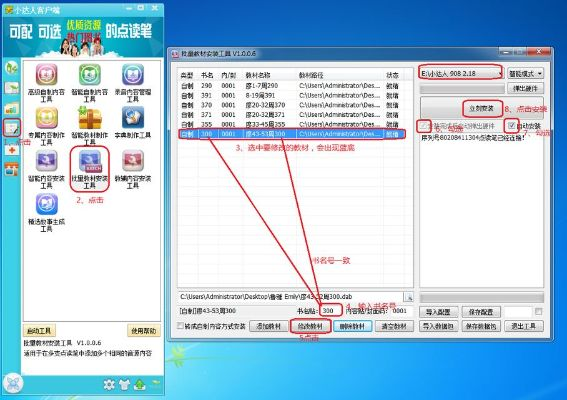Click the shirt skin icon in client footer

[x=124, y=385]
